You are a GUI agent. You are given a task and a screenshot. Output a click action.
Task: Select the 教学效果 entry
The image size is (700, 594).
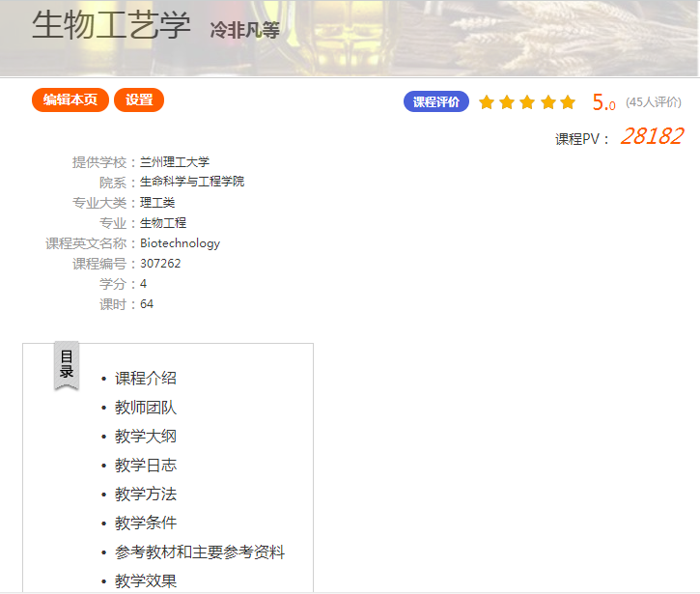coord(146,581)
